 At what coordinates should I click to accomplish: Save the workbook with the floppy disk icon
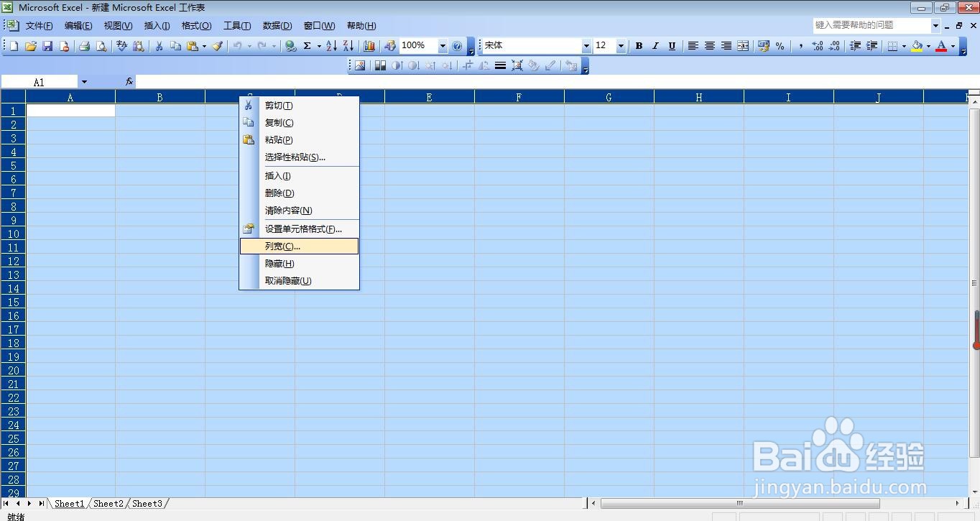pos(47,46)
